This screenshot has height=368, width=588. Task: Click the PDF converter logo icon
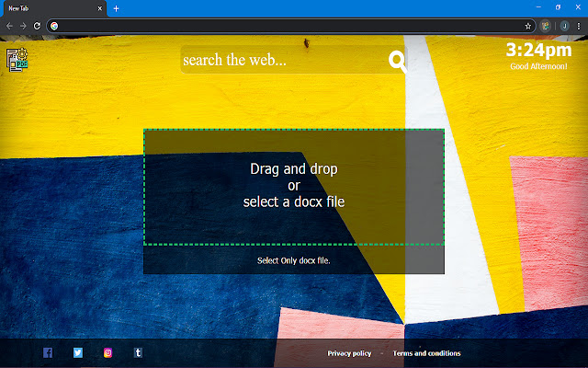click(17, 59)
